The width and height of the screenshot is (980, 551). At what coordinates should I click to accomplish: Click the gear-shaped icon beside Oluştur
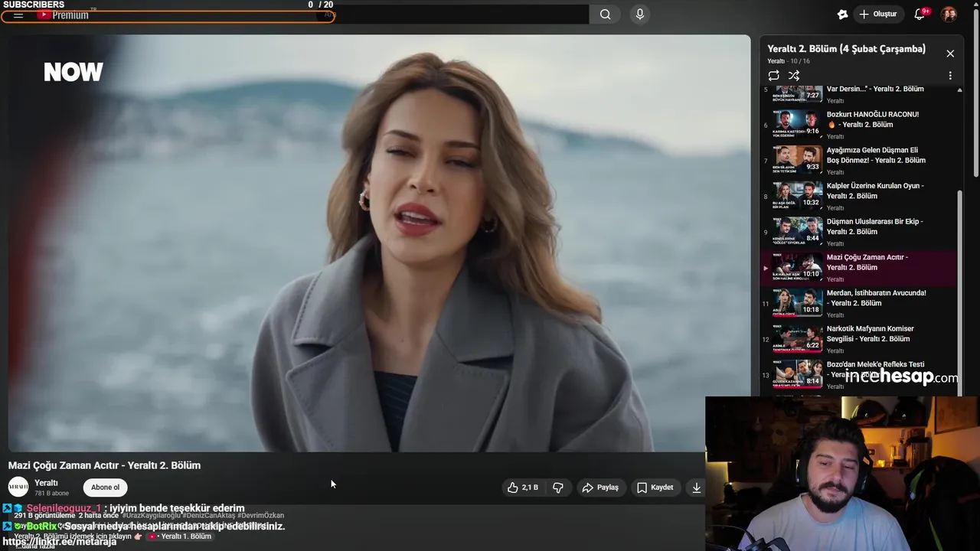[843, 15]
